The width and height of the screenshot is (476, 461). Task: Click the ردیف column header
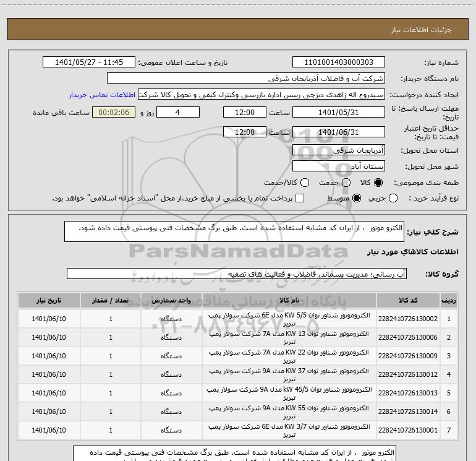tap(448, 301)
